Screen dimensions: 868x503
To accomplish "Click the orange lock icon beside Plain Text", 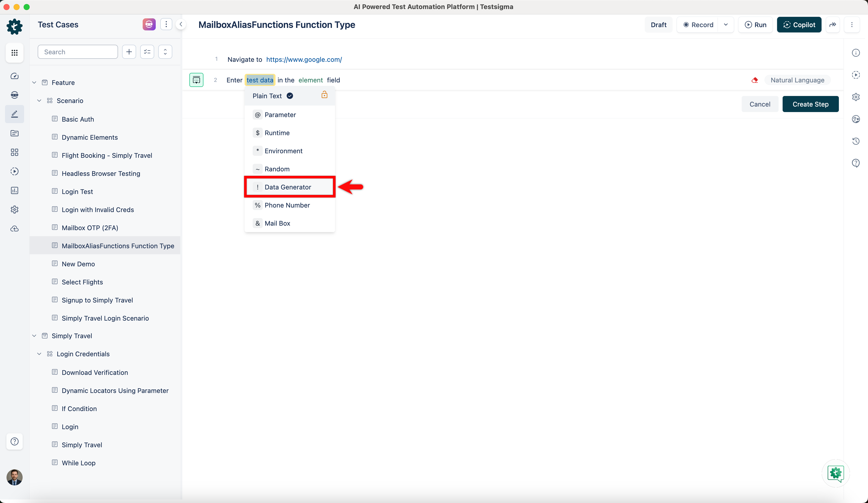I will 324,95.
